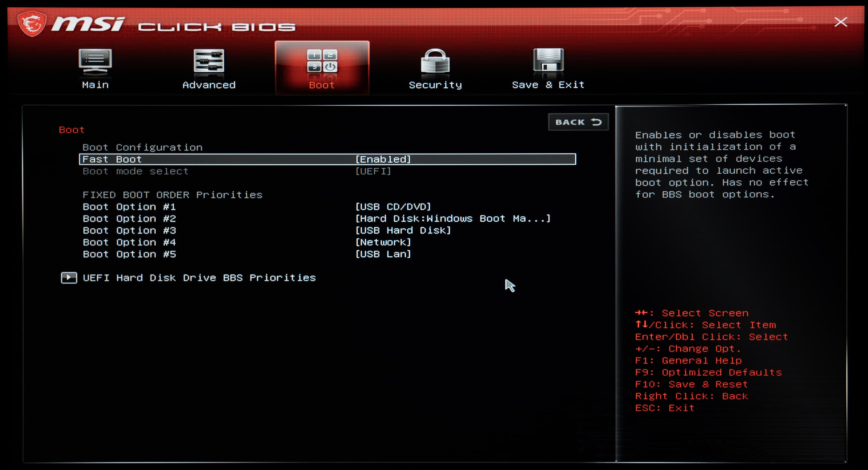Open Boot Option #2 Hard Disk dropdown

pyautogui.click(x=453, y=219)
